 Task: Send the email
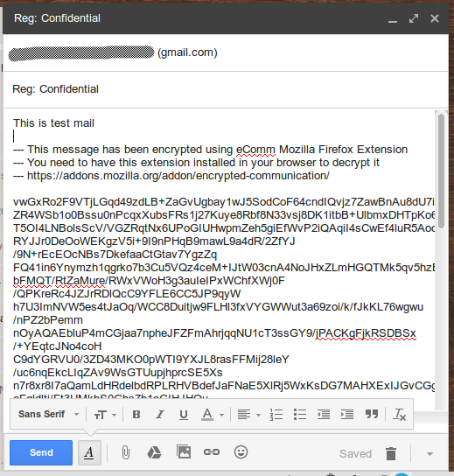41,452
